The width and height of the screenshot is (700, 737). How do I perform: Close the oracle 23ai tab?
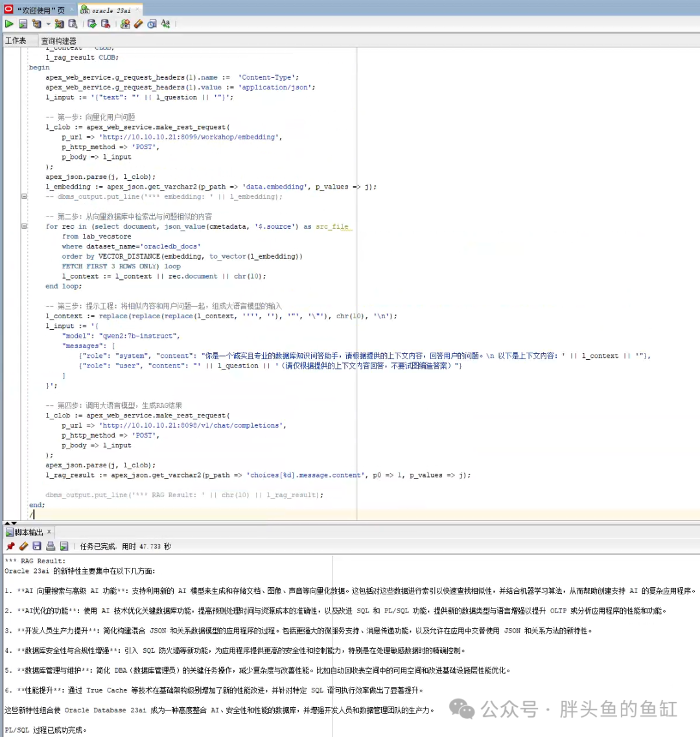[137, 9]
